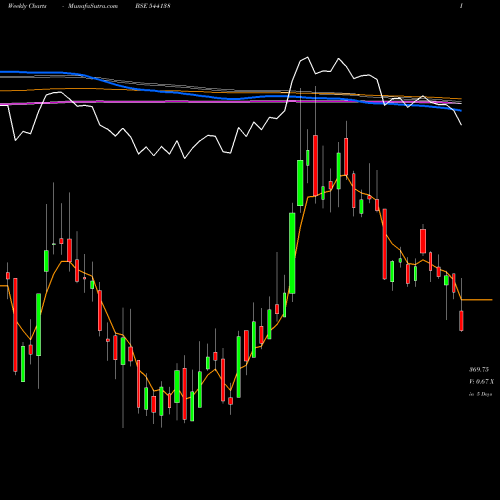This screenshot has width=500, height=500.
Task: Click the 'Weekly Charts' title text
Action: point(27,6)
